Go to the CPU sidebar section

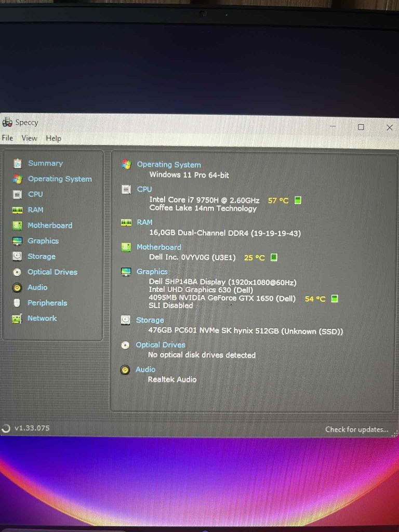[35, 194]
